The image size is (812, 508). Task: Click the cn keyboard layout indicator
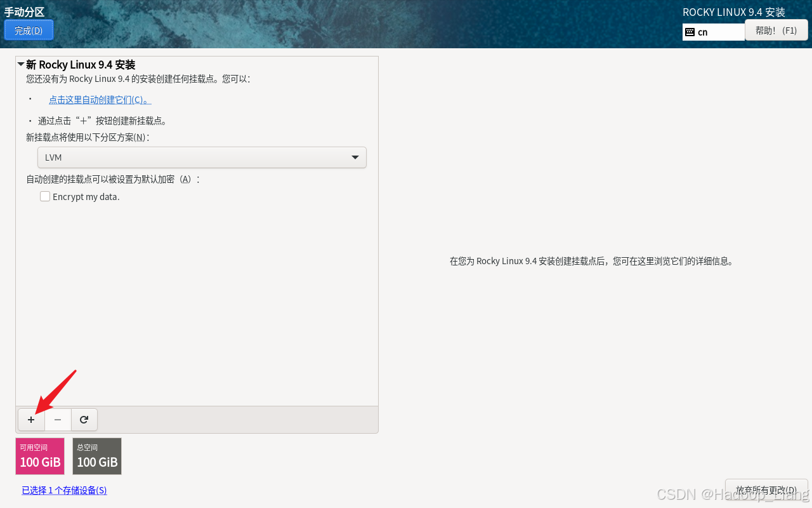click(x=714, y=32)
